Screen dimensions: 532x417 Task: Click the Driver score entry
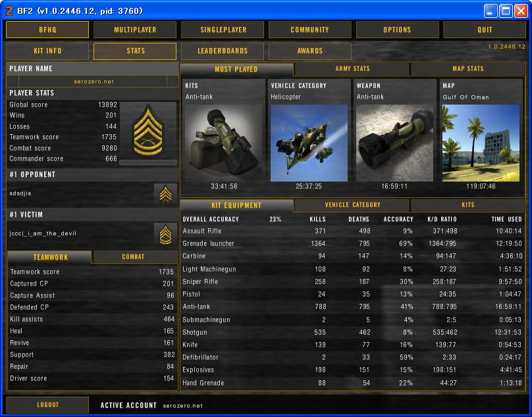click(92, 378)
